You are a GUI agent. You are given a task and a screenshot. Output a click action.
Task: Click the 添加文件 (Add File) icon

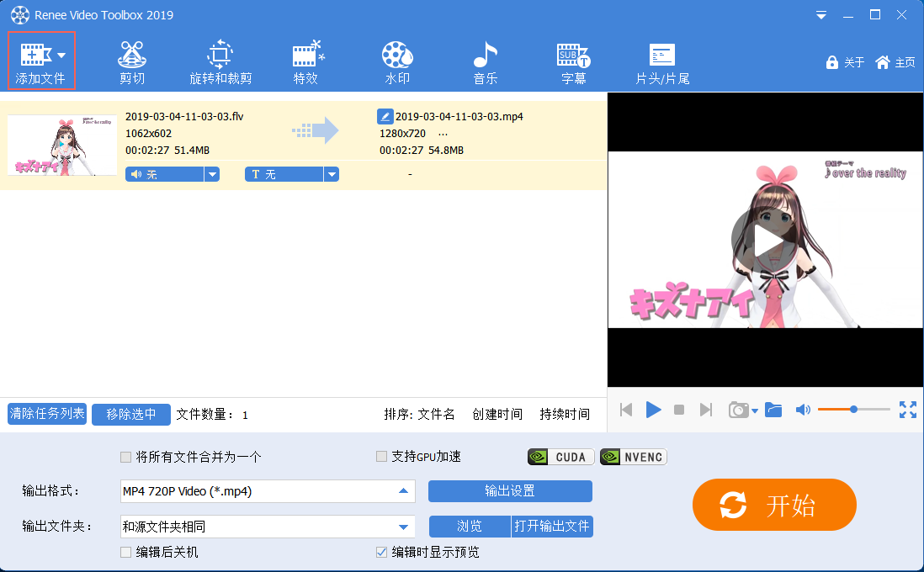pos(35,55)
